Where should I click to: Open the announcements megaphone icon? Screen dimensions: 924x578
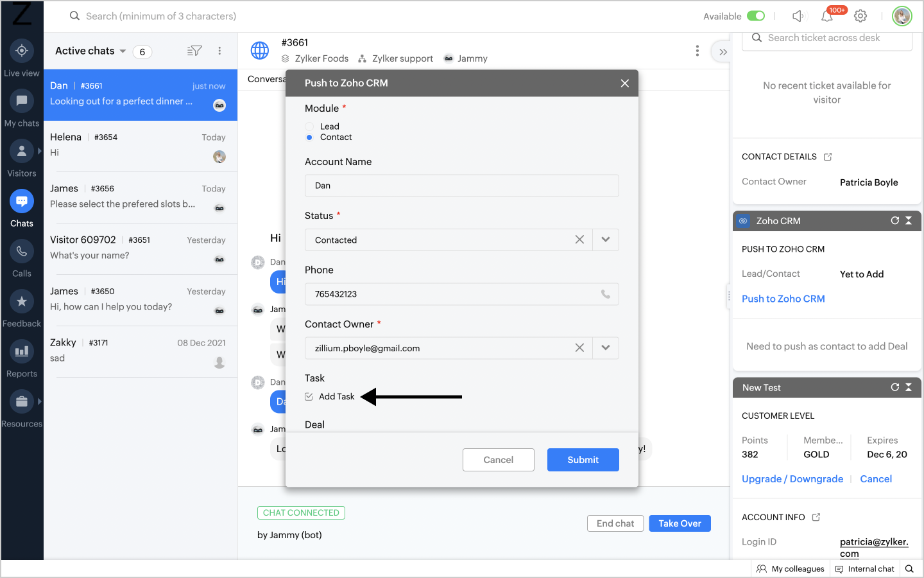click(798, 16)
